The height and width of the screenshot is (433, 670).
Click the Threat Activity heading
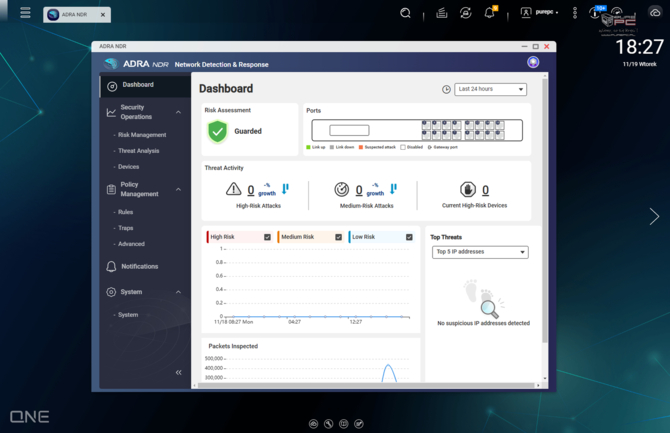coord(224,168)
